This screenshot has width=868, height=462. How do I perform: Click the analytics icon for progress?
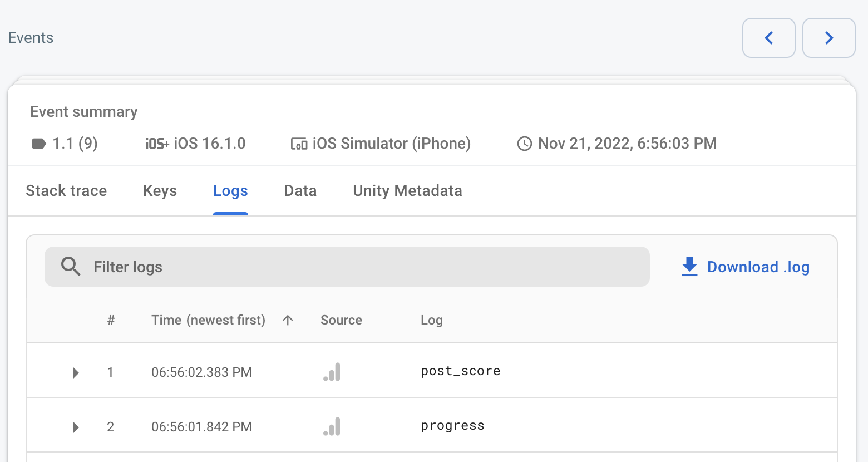tap(332, 426)
